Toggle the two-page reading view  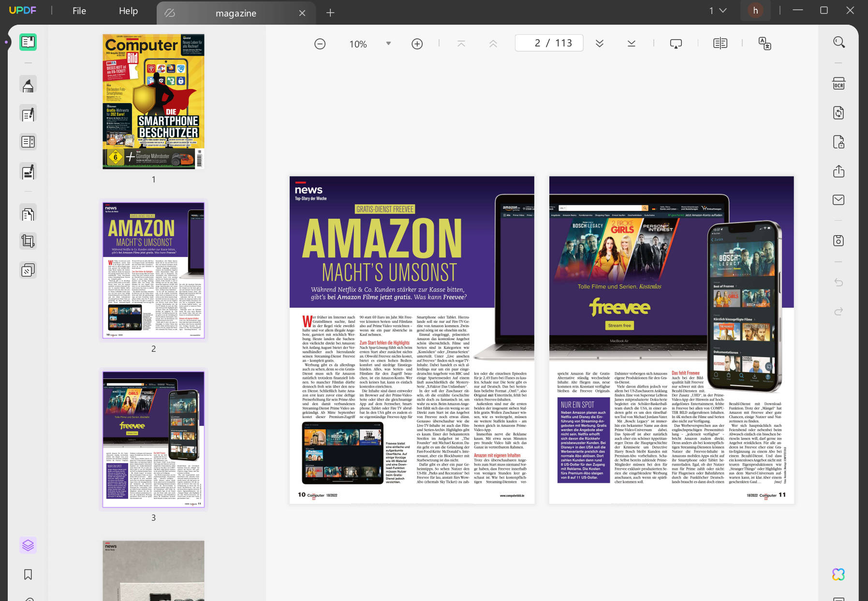click(720, 44)
